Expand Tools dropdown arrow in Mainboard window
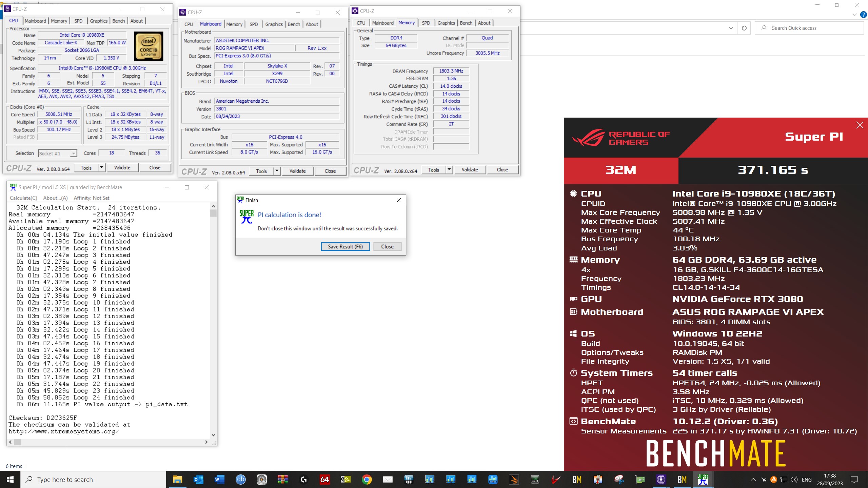 pyautogui.click(x=277, y=171)
